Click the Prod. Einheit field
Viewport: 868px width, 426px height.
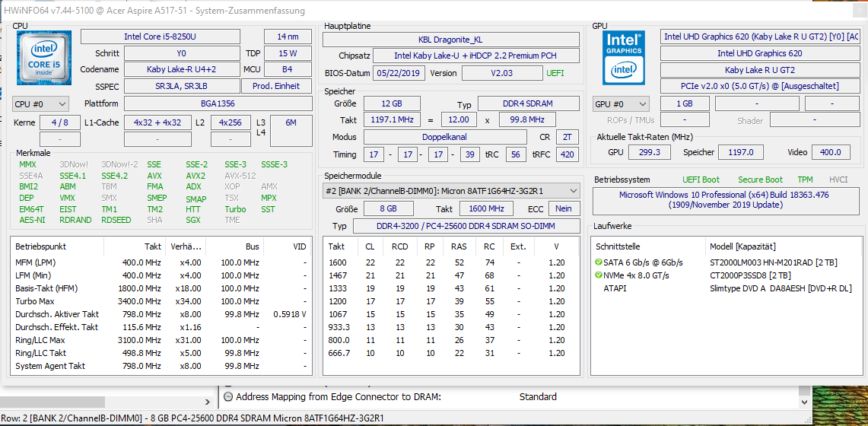click(x=277, y=86)
